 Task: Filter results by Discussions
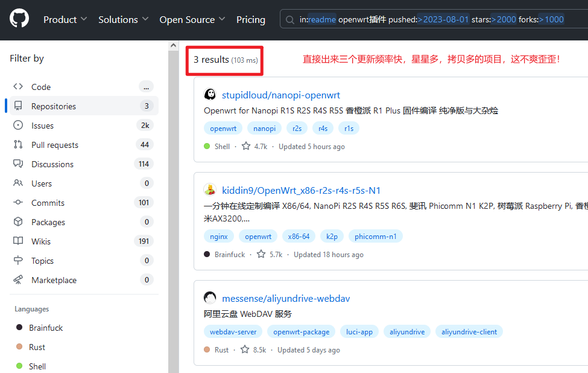pyautogui.click(x=84, y=164)
